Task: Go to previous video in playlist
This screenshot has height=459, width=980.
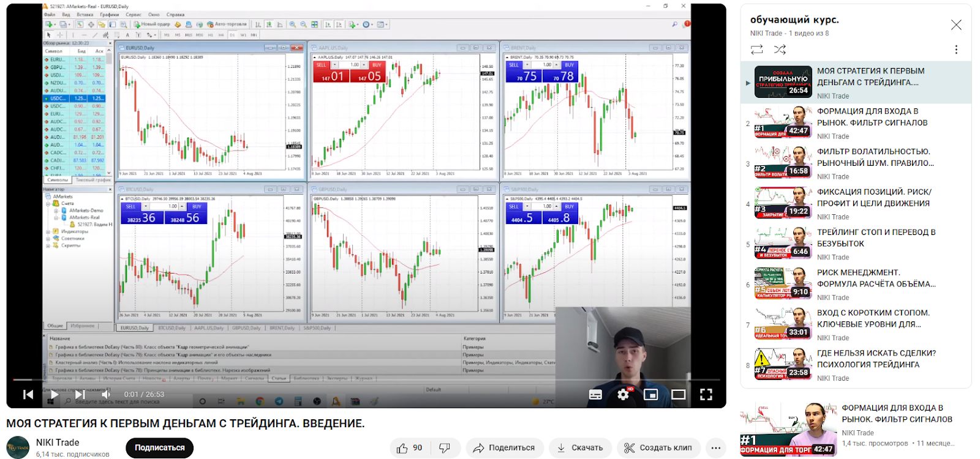Action: click(x=28, y=395)
